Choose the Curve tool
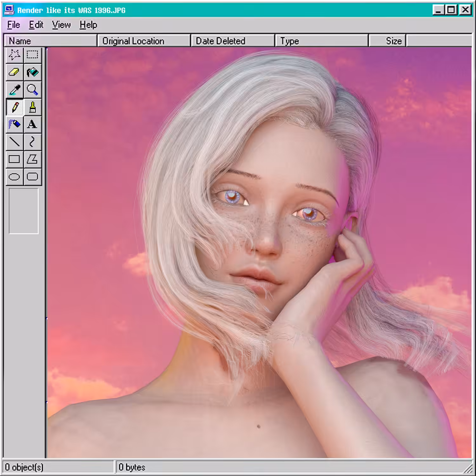Screen dimensions: 476x476 point(32,142)
